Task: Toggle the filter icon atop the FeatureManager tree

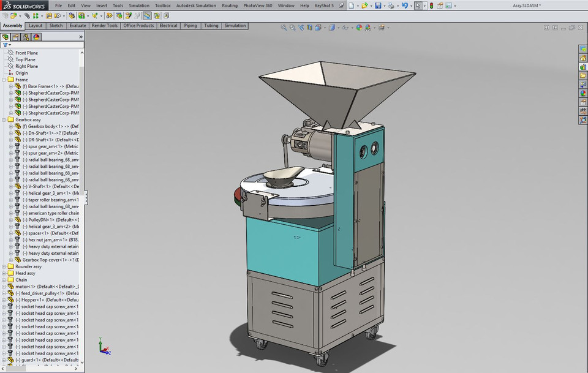Action: click(5, 44)
